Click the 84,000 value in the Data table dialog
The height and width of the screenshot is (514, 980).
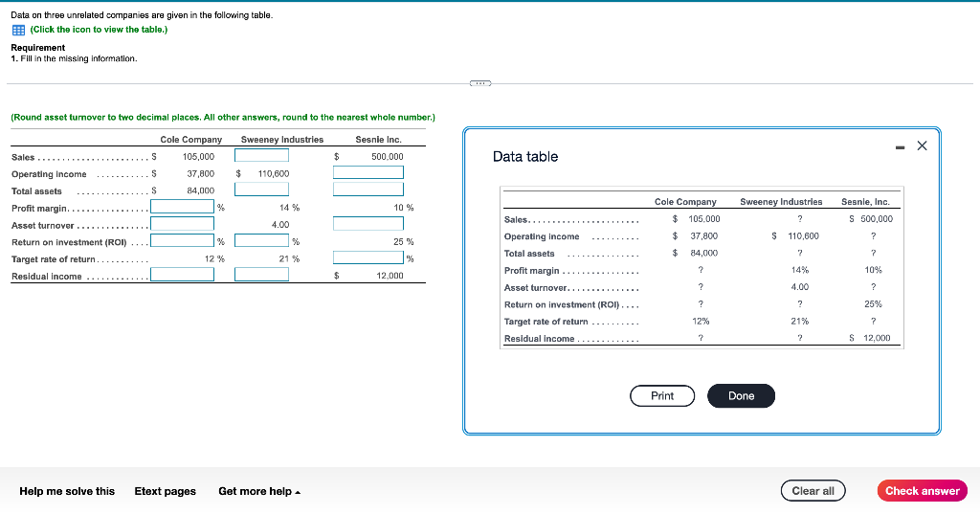pos(703,253)
